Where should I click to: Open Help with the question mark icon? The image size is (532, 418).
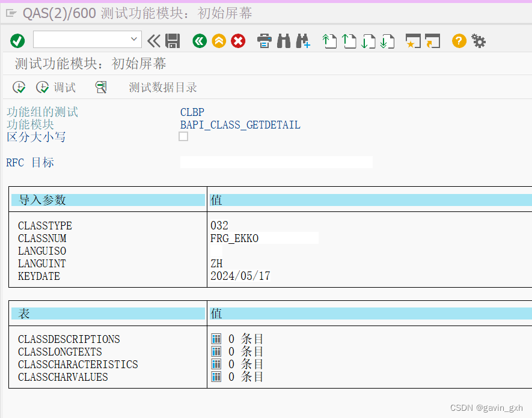[458, 41]
